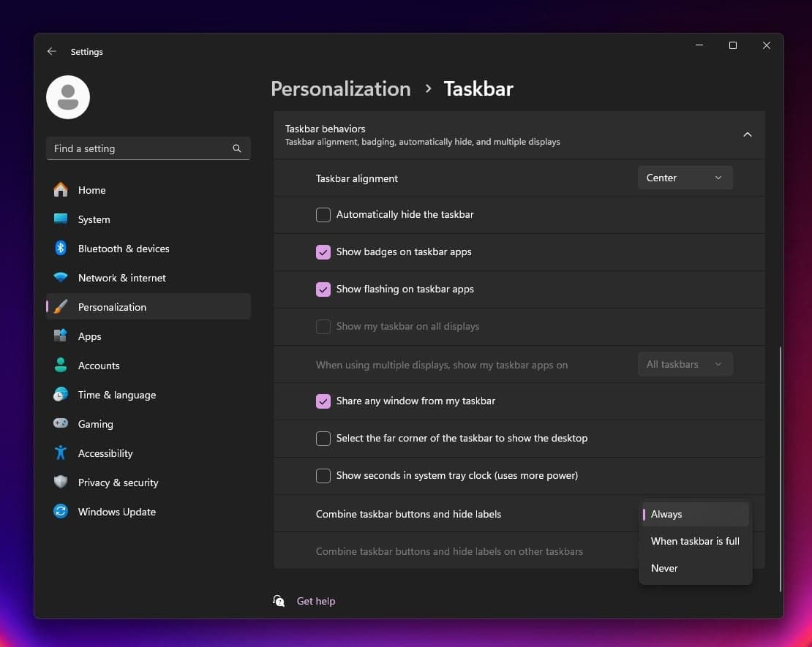The height and width of the screenshot is (647, 812).
Task: Open Windows Update settings
Action: click(x=116, y=512)
